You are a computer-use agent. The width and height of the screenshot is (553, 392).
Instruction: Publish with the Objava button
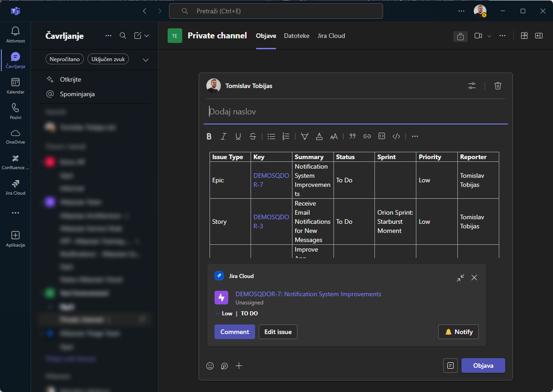pos(483,365)
